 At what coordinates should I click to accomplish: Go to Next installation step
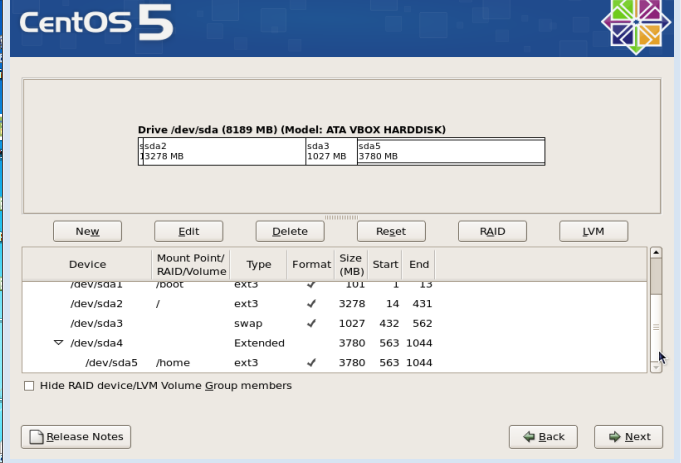coord(628,437)
